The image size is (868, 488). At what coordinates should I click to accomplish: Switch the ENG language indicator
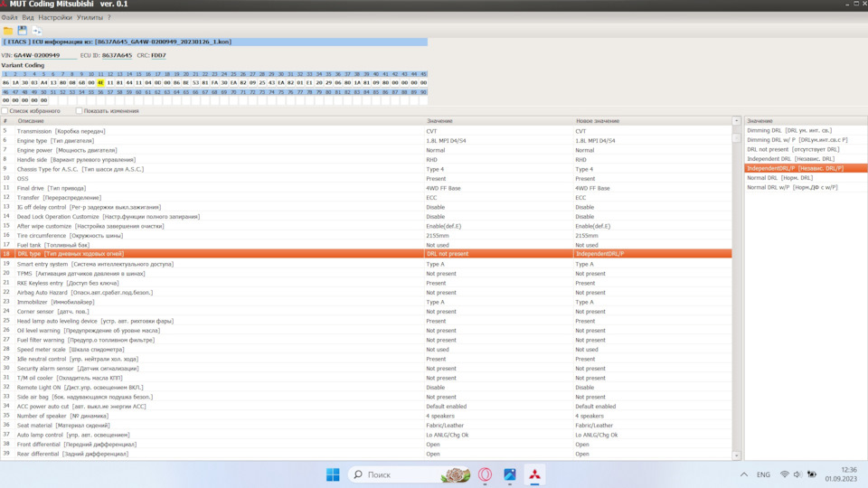pos(763,474)
